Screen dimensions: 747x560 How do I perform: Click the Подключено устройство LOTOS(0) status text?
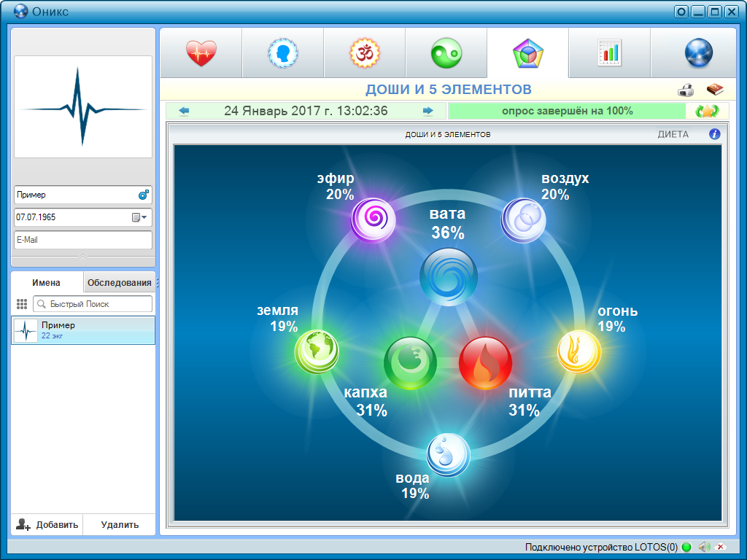coord(601,547)
